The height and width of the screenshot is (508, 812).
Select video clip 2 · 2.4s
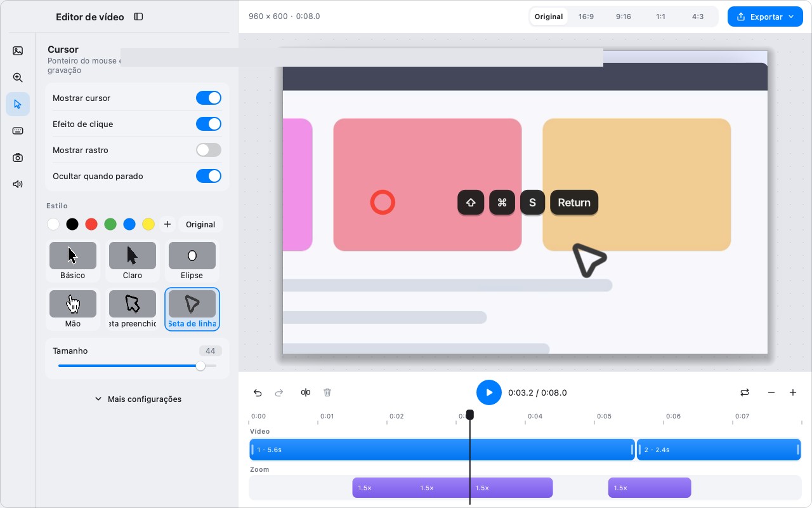coord(719,450)
